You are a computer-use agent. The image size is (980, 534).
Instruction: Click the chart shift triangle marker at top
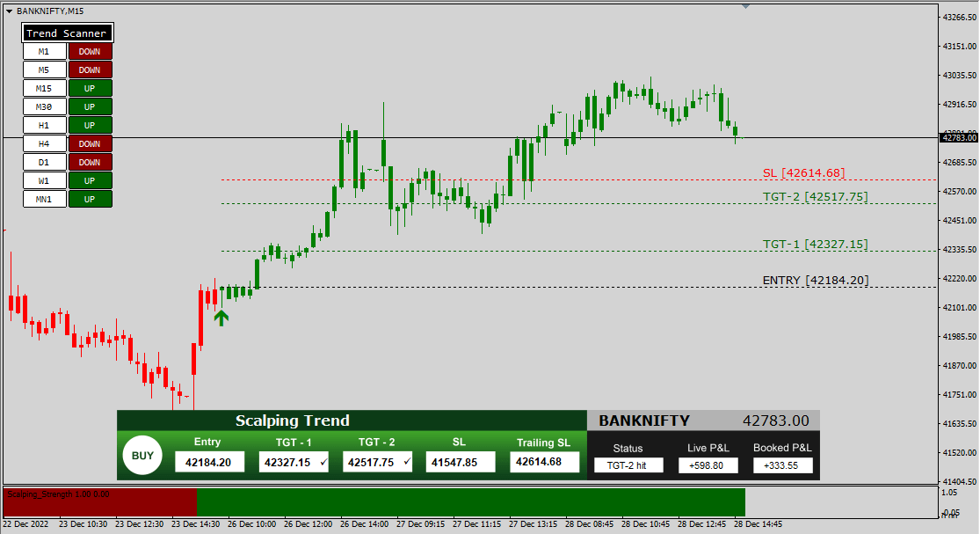point(745,6)
